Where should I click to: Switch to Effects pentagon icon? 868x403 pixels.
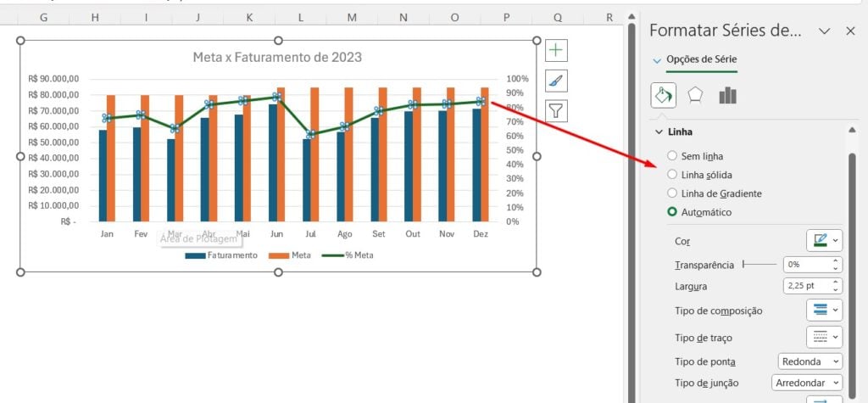click(695, 95)
